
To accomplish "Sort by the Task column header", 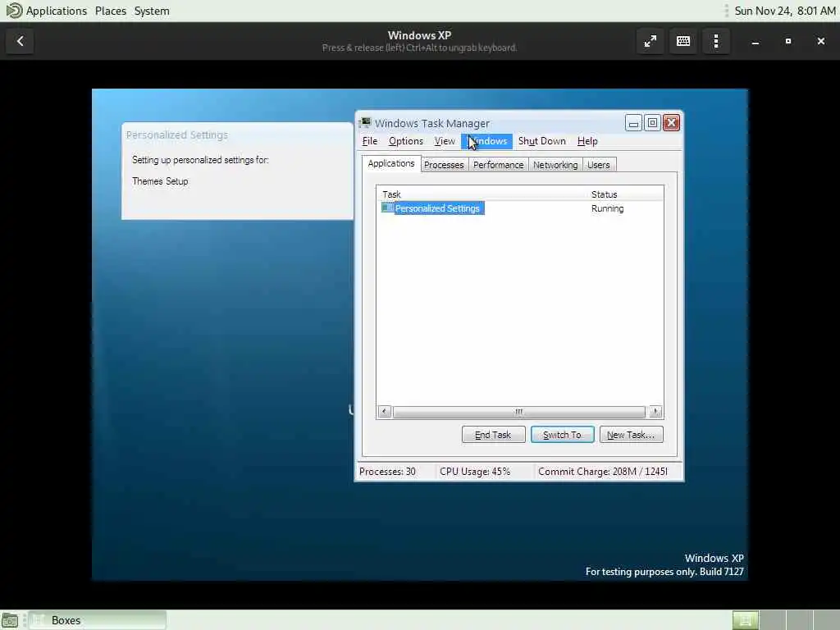I will [481, 194].
